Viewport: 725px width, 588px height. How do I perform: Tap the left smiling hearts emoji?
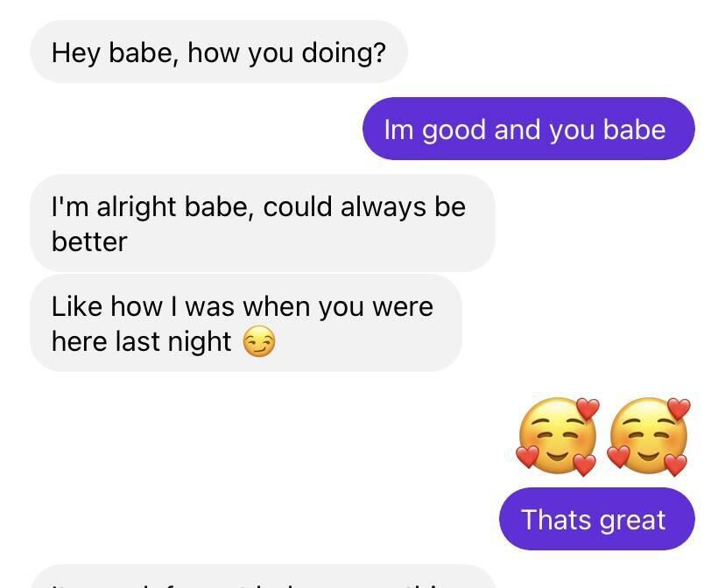558,437
